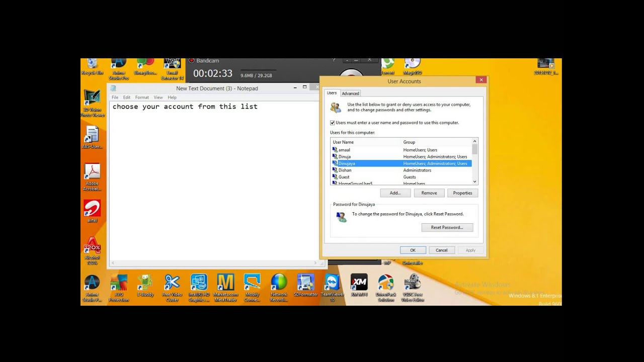
Task: Open Properties for selected user
Action: 462,193
